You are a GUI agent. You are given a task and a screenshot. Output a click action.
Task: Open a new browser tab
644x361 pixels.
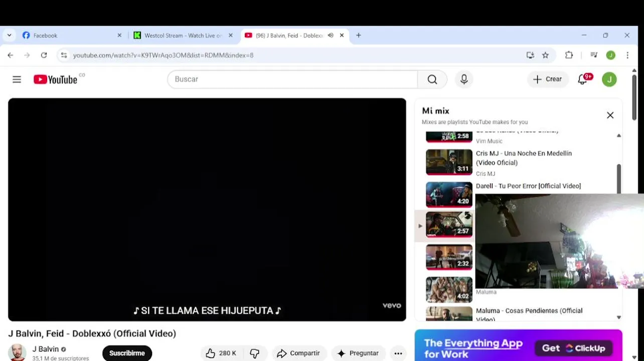[x=358, y=36]
